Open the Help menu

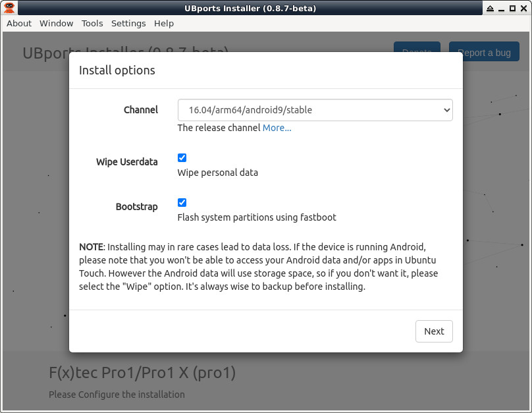tap(164, 24)
